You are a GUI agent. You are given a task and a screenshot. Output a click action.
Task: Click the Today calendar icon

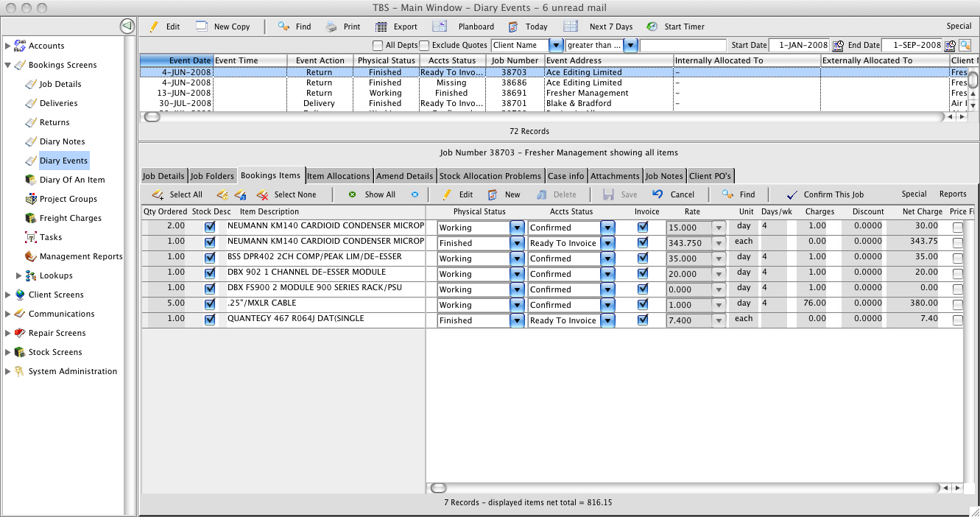pyautogui.click(x=513, y=27)
